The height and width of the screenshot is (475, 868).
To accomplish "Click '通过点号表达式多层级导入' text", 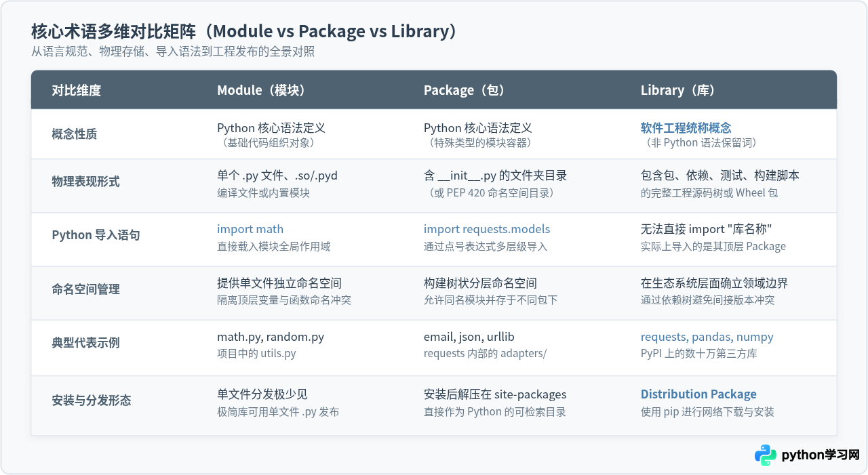I will 486,247.
